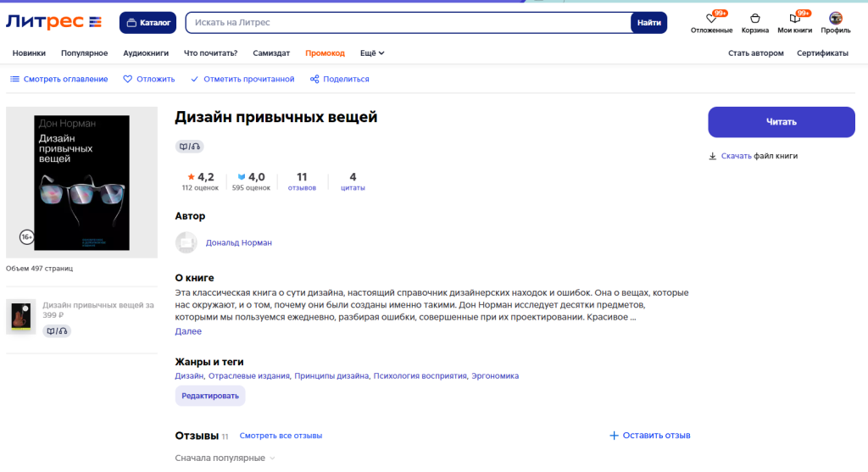
Task: Open Смотреть все отзывы link
Action: (281, 436)
